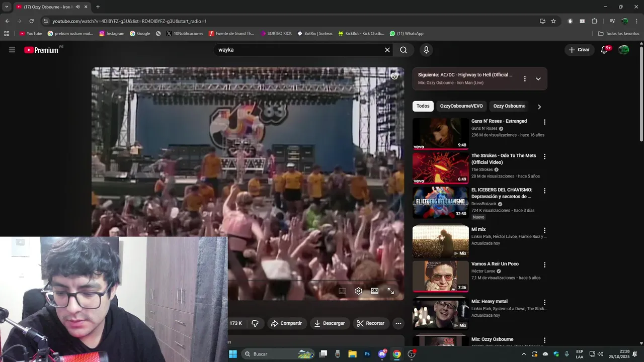Open Chrome media controls icon

[612, 21]
